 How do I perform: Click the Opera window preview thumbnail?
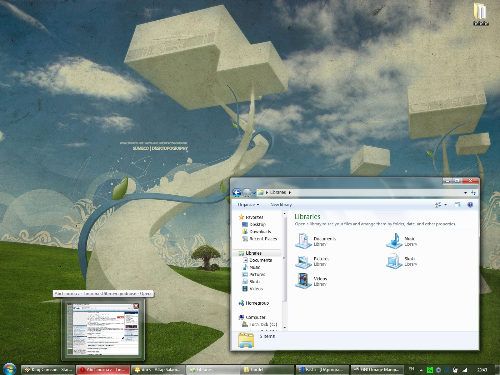click(x=103, y=329)
